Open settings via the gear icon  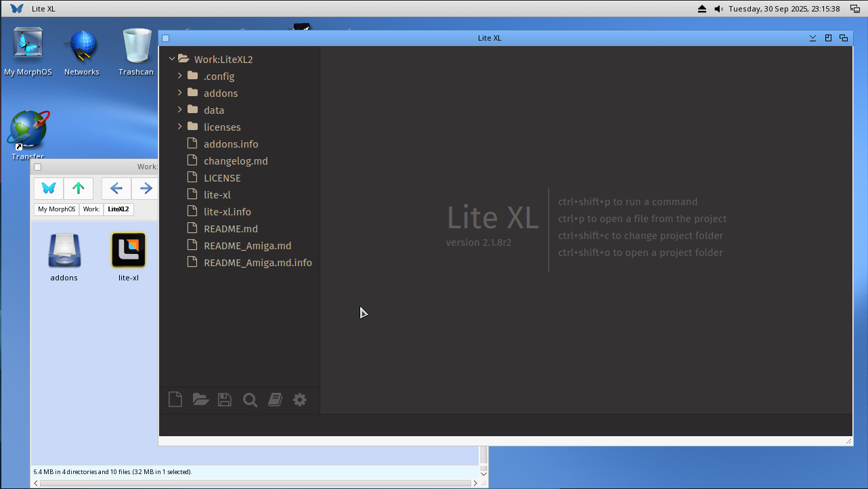point(300,400)
